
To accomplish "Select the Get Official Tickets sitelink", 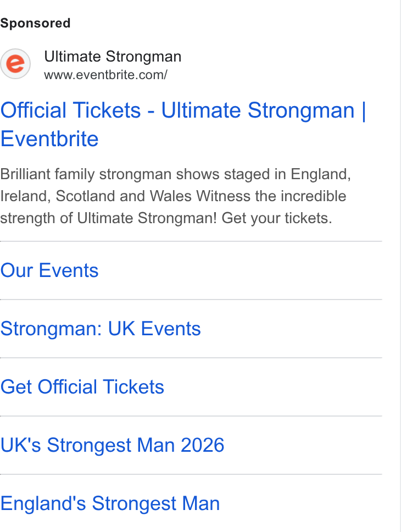I will pyautogui.click(x=82, y=387).
